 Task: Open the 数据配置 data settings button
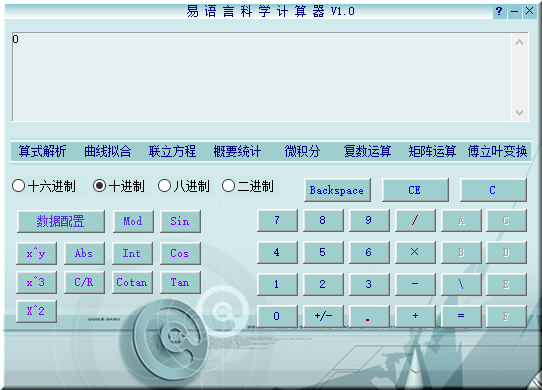(60, 221)
